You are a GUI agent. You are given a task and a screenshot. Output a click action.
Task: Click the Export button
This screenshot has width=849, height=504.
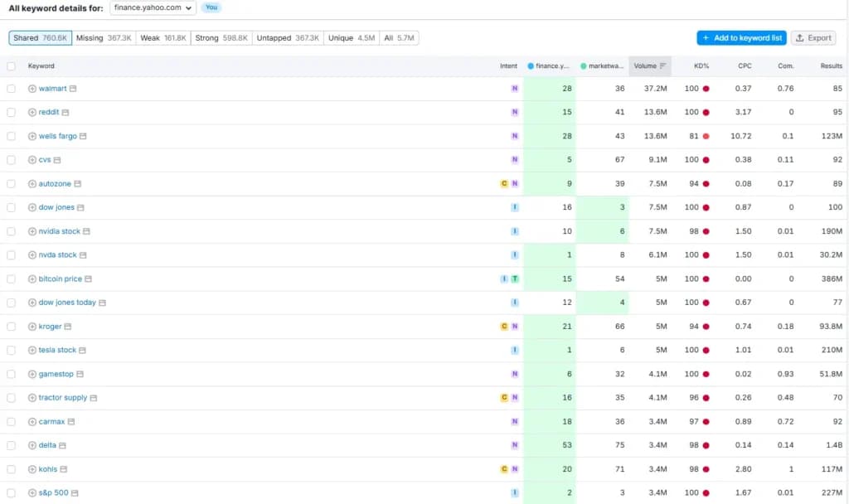(813, 38)
